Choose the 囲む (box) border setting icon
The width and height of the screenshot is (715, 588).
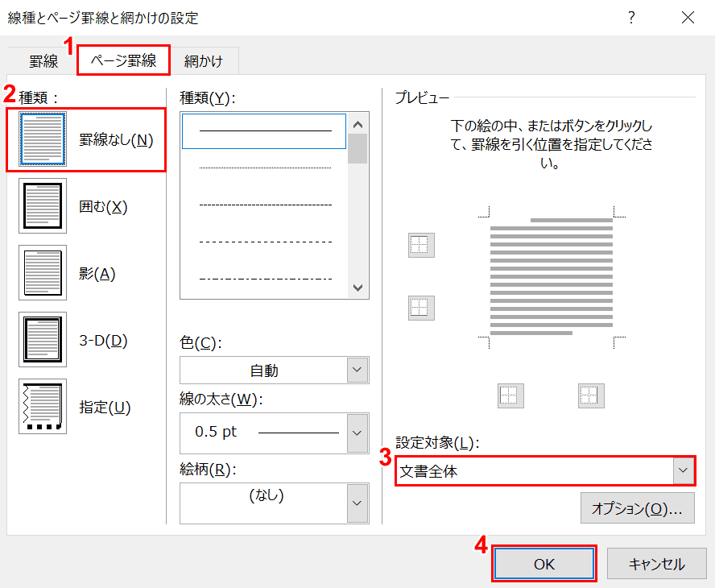43,205
